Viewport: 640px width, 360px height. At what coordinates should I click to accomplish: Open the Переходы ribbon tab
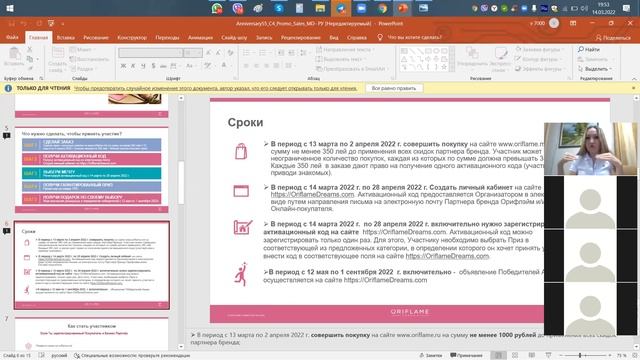[x=167, y=38]
